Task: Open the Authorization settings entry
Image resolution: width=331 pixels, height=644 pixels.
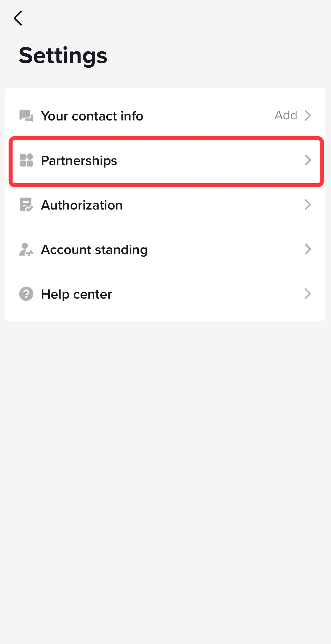Action: [165, 205]
